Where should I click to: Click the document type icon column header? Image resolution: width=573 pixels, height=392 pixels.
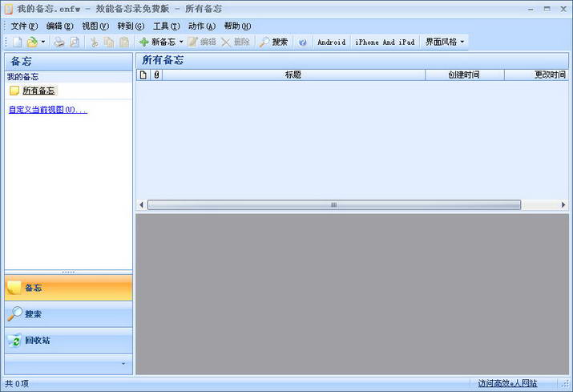tap(143, 75)
